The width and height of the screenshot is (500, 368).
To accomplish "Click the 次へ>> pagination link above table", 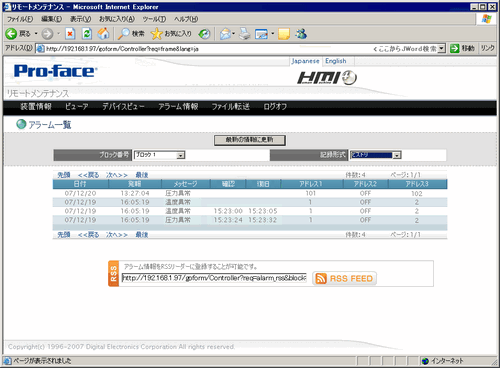I will 117,175.
